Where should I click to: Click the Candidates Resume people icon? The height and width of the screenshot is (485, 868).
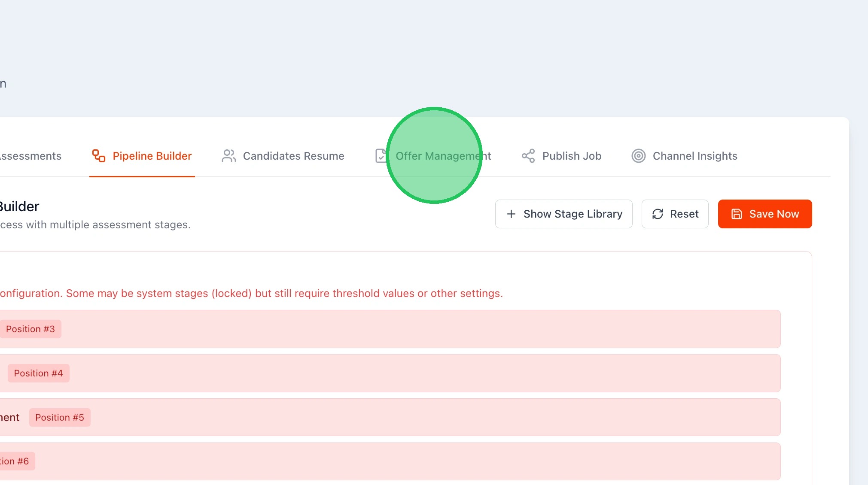(x=228, y=156)
